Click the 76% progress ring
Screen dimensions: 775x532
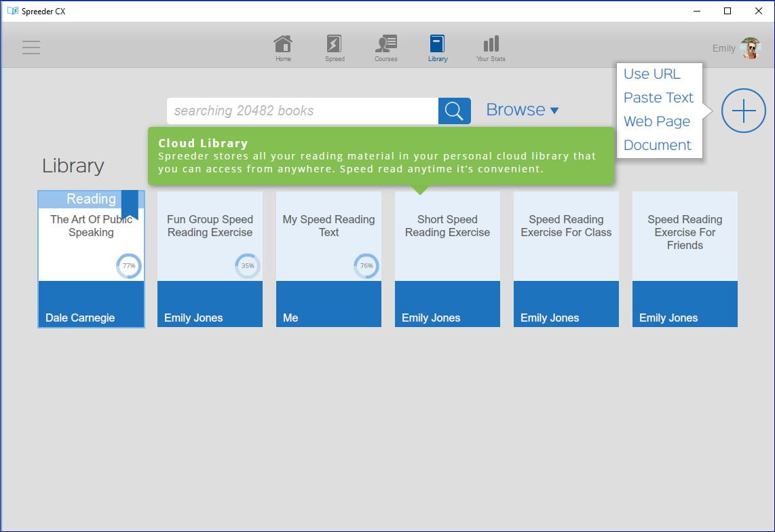click(x=366, y=266)
